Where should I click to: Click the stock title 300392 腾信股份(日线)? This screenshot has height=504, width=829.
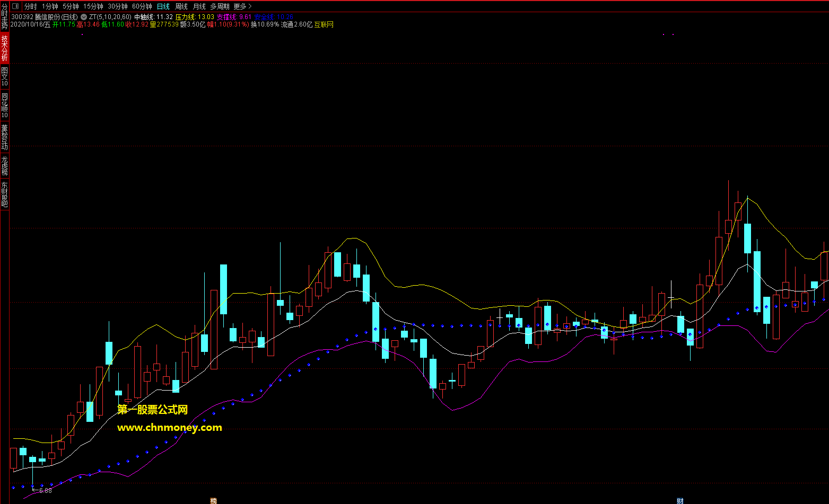pyautogui.click(x=45, y=17)
